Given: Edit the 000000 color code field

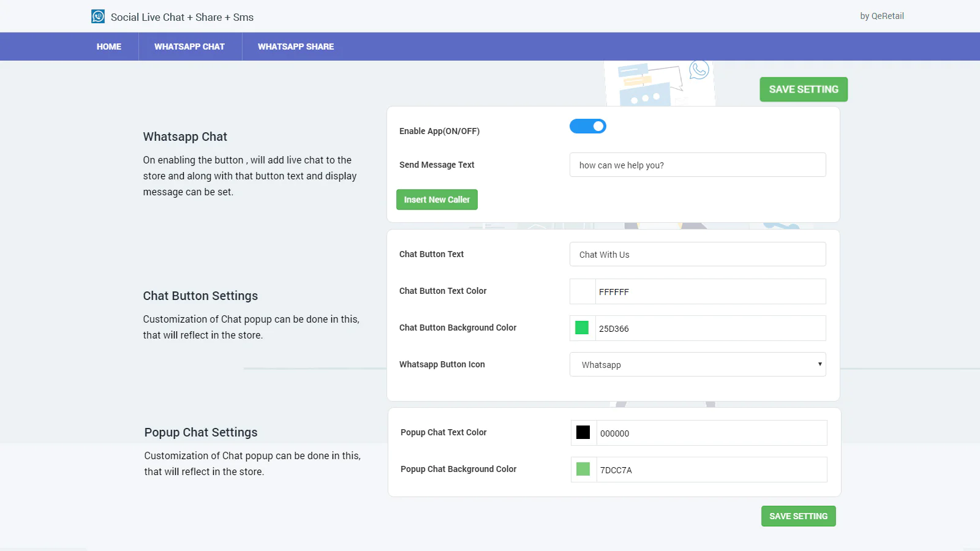Looking at the screenshot, I should [712, 433].
